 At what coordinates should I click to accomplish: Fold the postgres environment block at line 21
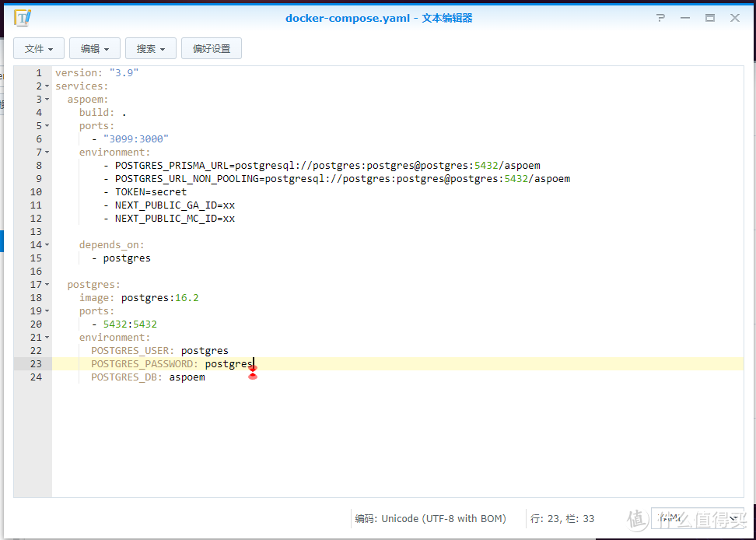point(47,338)
